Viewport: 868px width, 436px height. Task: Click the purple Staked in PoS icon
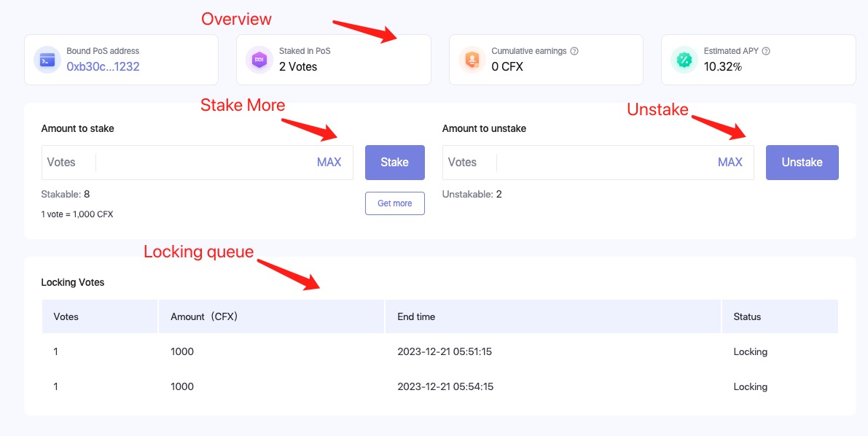(x=260, y=60)
